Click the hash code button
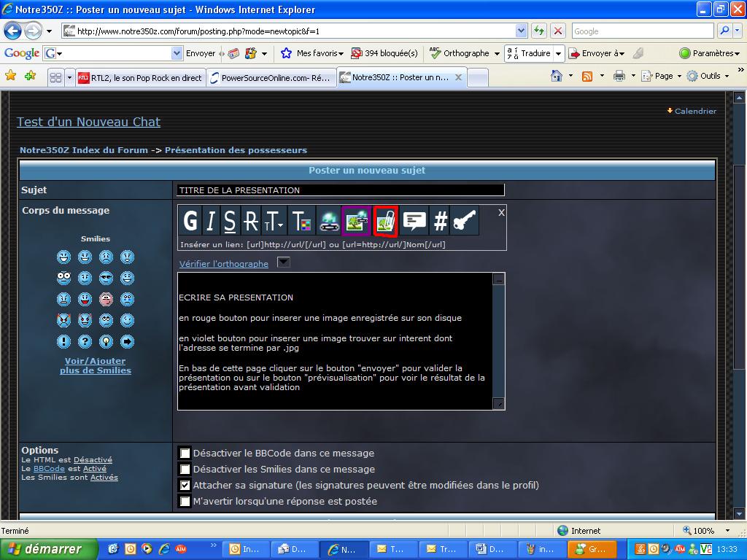 (440, 220)
